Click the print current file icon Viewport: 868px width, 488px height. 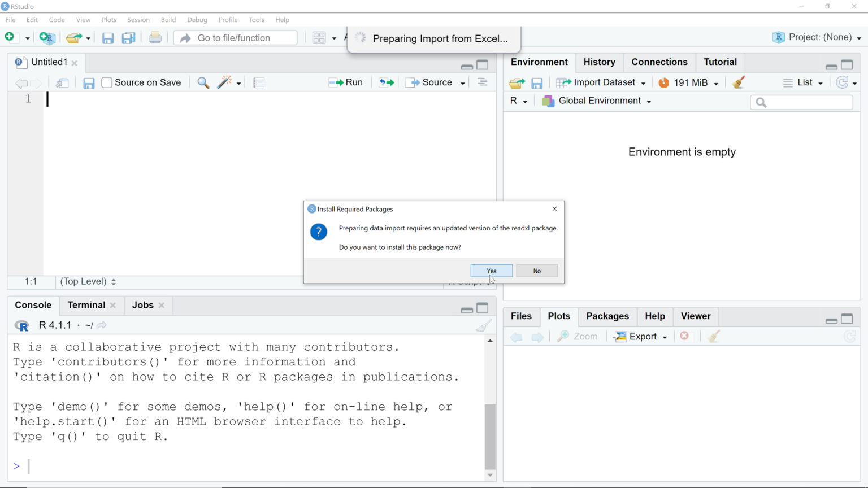tap(155, 38)
